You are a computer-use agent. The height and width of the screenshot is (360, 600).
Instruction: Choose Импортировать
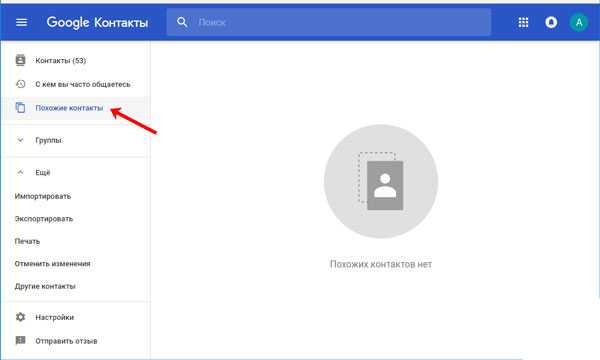pos(42,196)
